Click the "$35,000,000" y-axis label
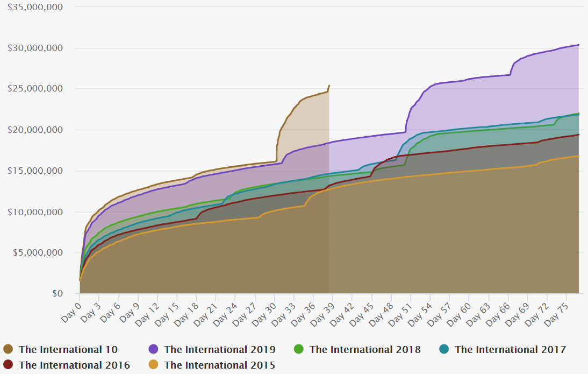588x374 pixels. point(35,7)
